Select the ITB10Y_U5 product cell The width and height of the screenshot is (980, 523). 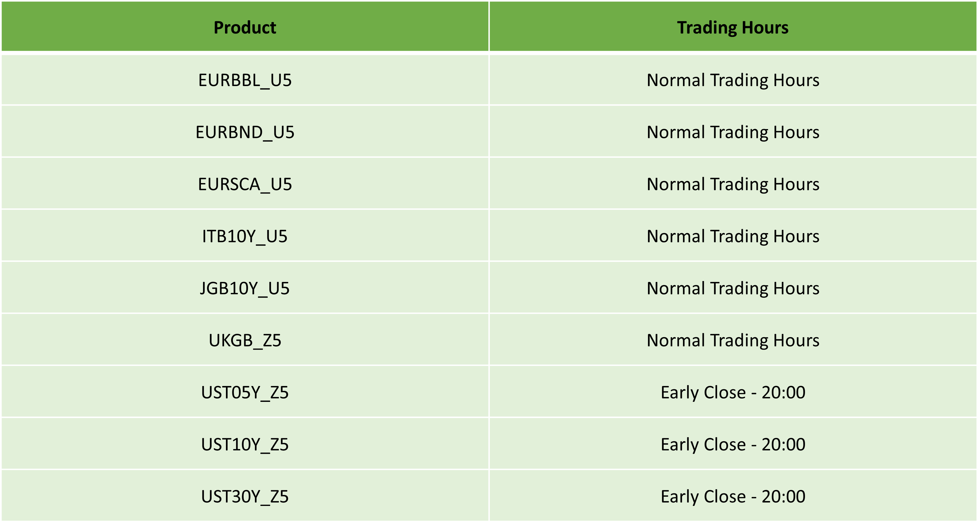pos(245,236)
